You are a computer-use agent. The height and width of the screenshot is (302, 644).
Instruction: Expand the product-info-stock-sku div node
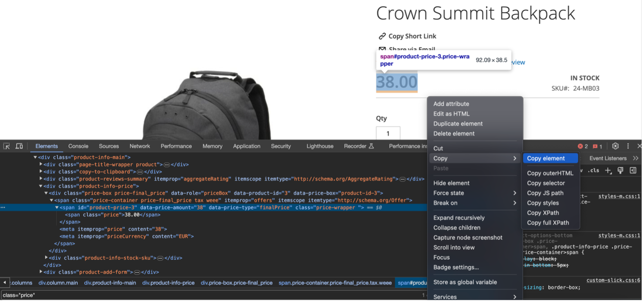[x=46, y=258]
